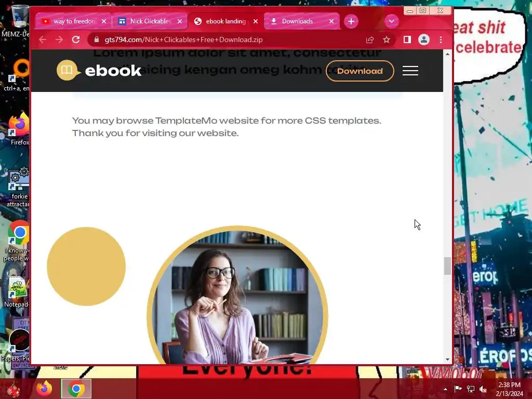Click the scrollbar up arrow
The image size is (532, 399).
(447, 54)
